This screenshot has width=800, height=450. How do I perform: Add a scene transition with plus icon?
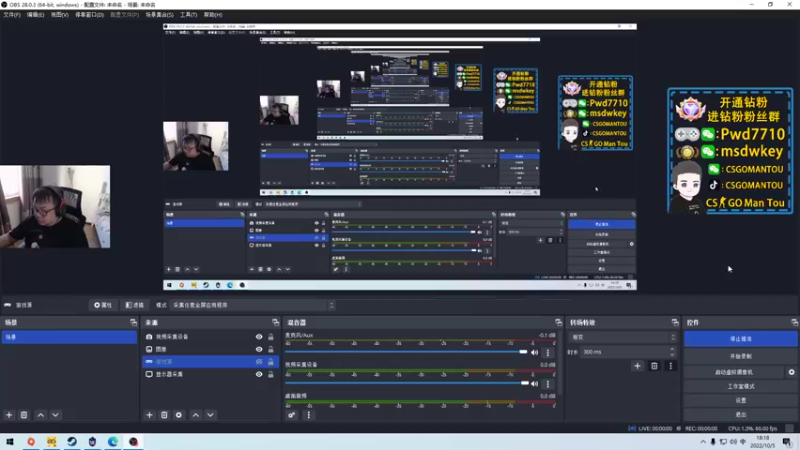click(637, 366)
